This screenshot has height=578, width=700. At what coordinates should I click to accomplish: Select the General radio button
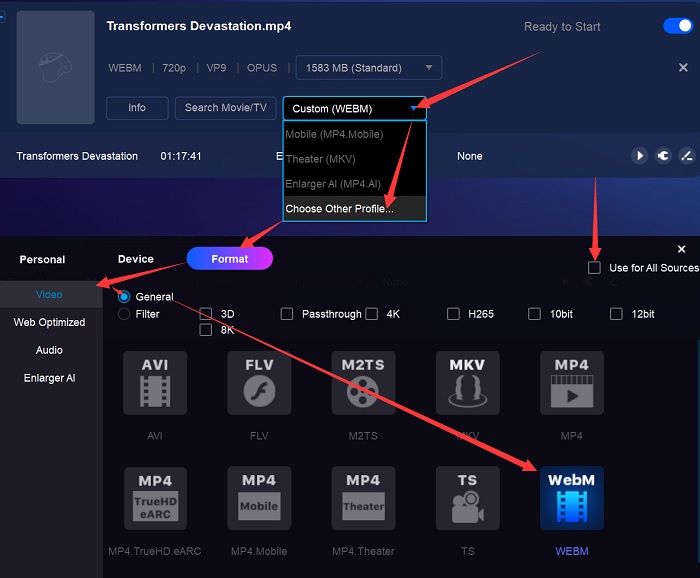pos(124,296)
